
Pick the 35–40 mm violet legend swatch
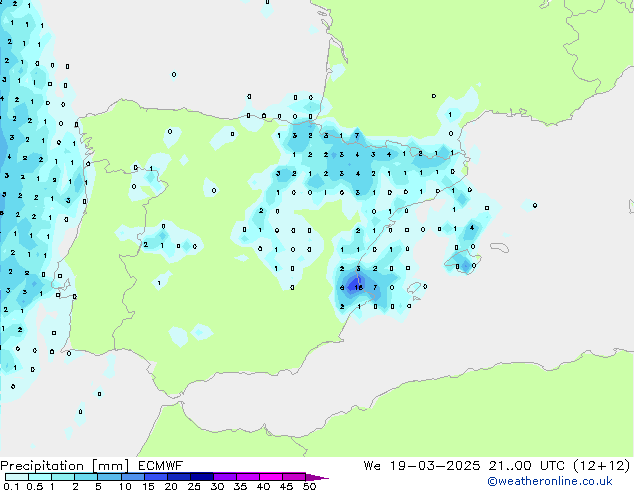coord(247,477)
